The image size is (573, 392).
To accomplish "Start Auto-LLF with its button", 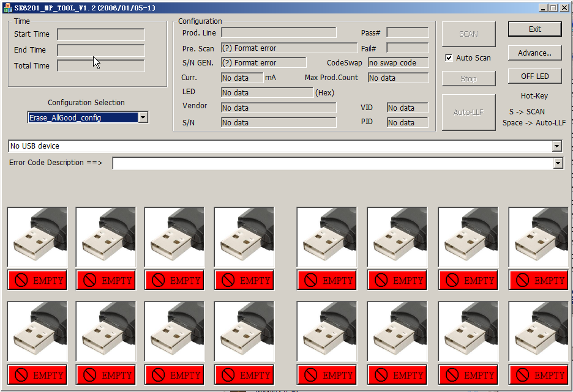I will (468, 113).
